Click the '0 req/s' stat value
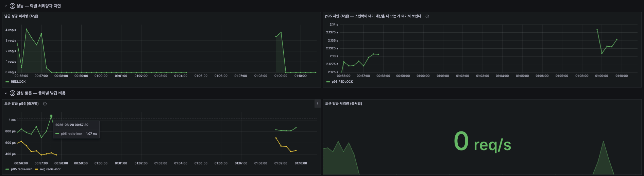 pos(482,142)
